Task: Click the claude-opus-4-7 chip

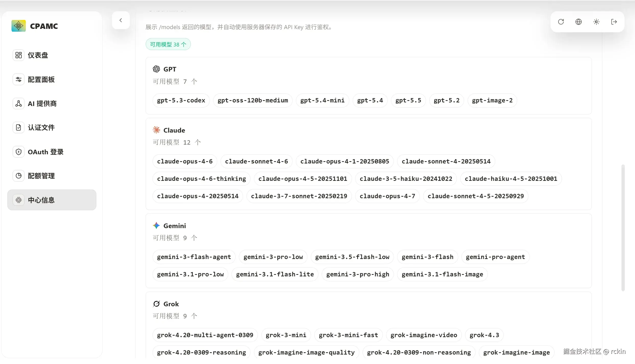Action: click(387, 196)
